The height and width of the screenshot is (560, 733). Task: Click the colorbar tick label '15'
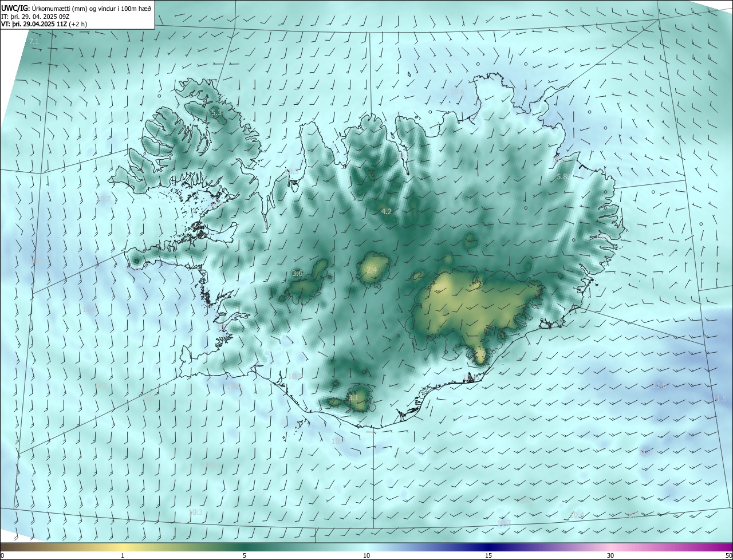(488, 555)
